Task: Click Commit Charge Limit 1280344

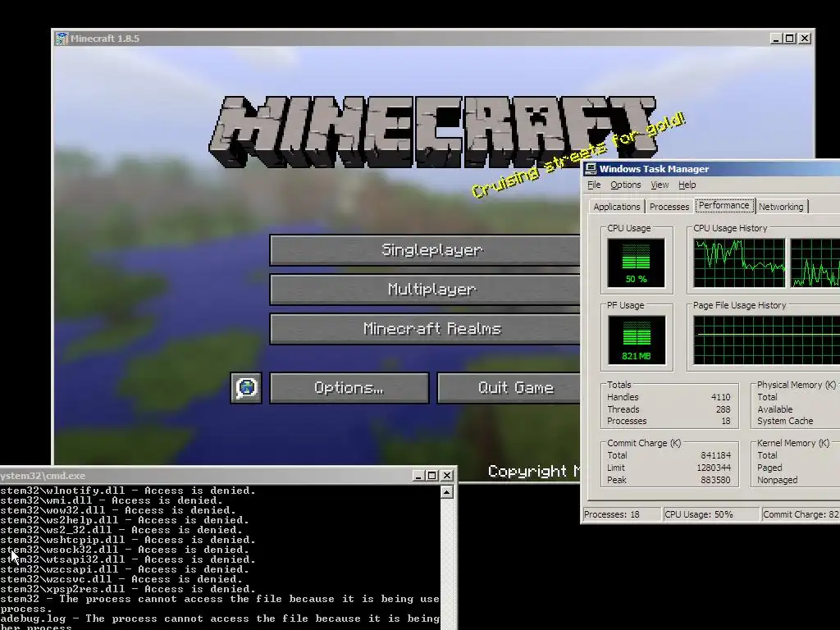Action: click(713, 468)
